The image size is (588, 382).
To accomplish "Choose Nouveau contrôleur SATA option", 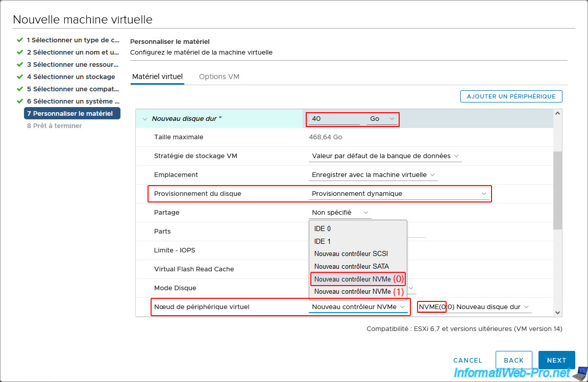I will [x=351, y=266].
